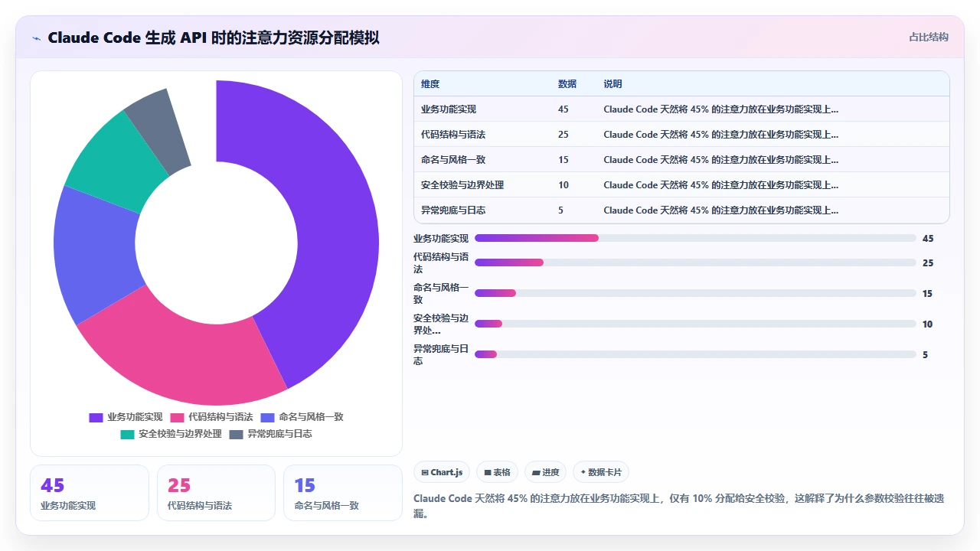Click the 维度 column header
Screen dimensions: 980x551
tap(430, 84)
